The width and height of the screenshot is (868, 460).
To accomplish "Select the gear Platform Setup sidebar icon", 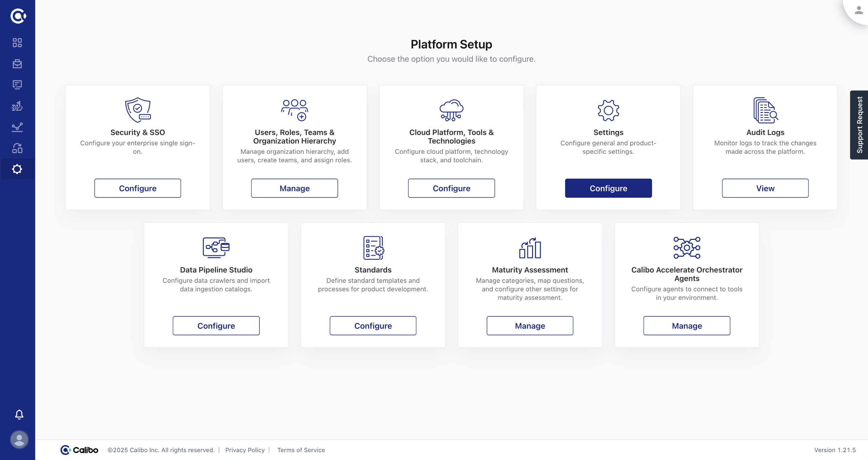I will pos(17,169).
